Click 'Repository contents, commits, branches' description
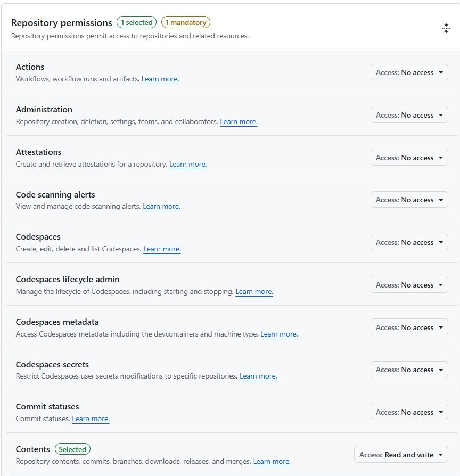Viewport: 460px width, 476px height. pyautogui.click(x=133, y=461)
